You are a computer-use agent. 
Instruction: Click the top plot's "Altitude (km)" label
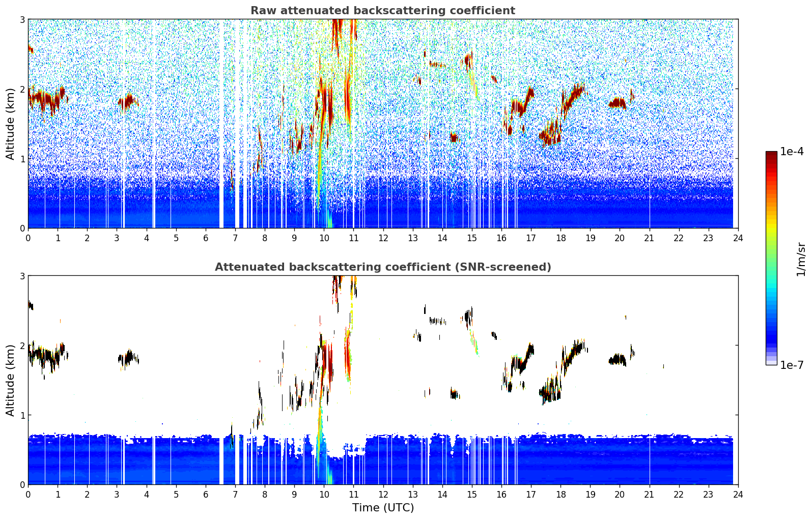[x=10, y=124]
